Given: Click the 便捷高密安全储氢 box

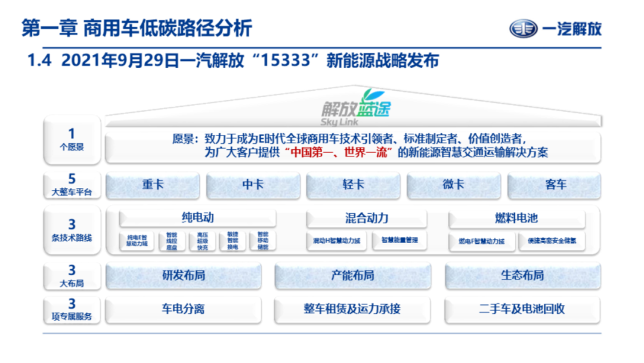Looking at the screenshot, I should click(552, 241).
